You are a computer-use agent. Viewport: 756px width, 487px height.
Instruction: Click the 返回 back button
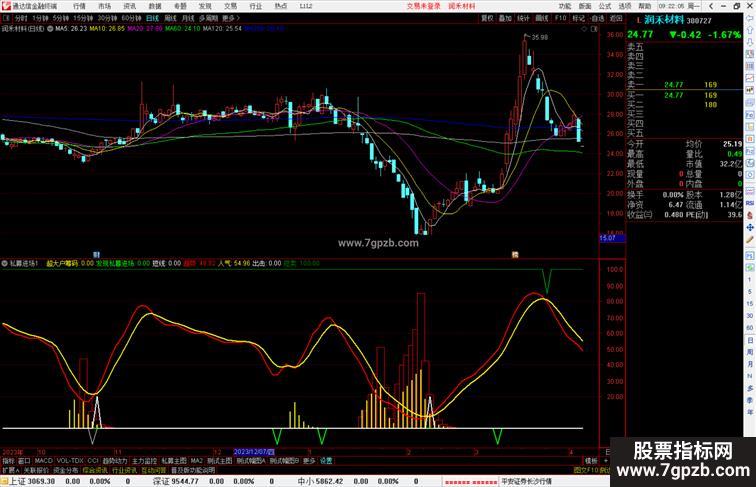click(616, 18)
